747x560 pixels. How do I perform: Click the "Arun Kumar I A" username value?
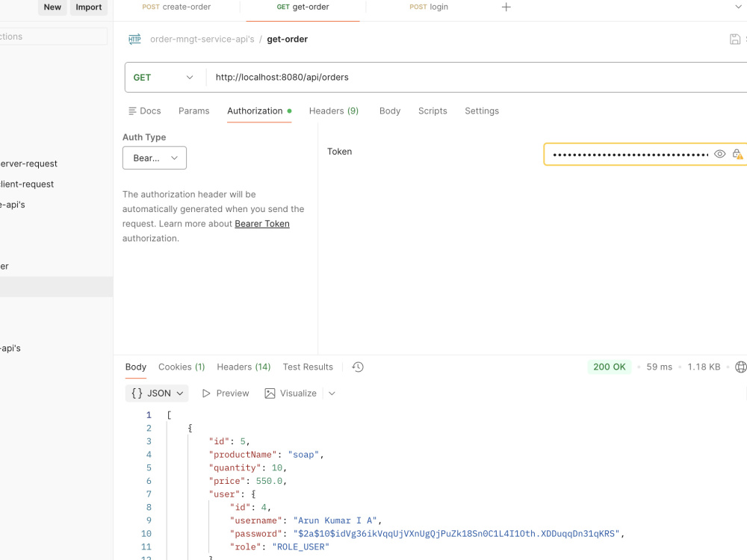(335, 520)
